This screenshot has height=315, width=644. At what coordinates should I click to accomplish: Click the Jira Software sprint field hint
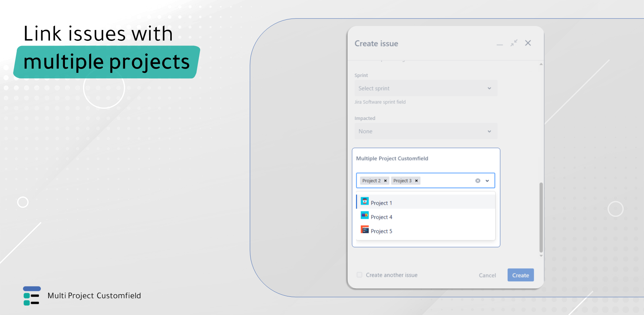click(x=380, y=102)
